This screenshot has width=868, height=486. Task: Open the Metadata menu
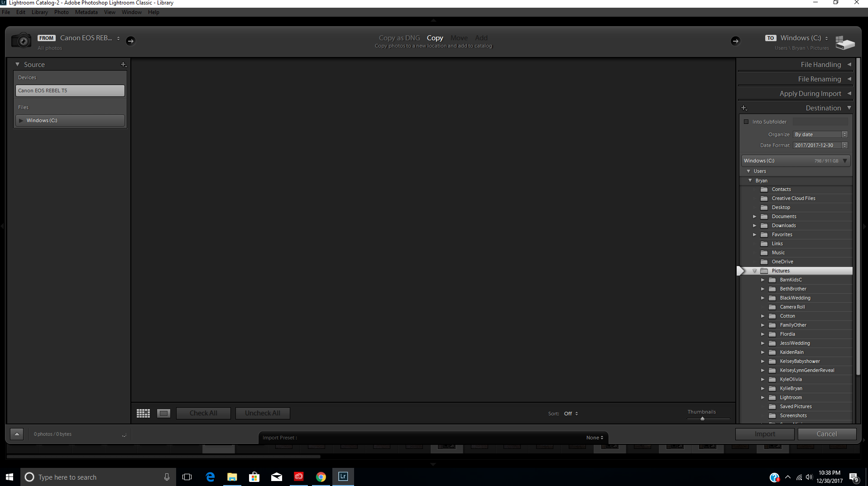[x=86, y=12]
